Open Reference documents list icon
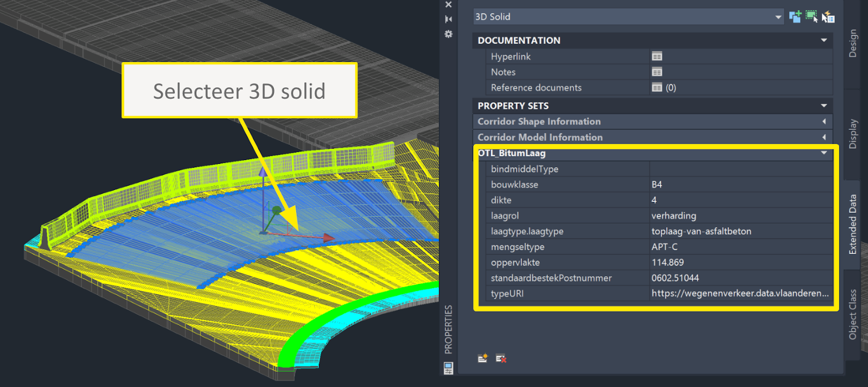868x387 pixels. click(657, 87)
